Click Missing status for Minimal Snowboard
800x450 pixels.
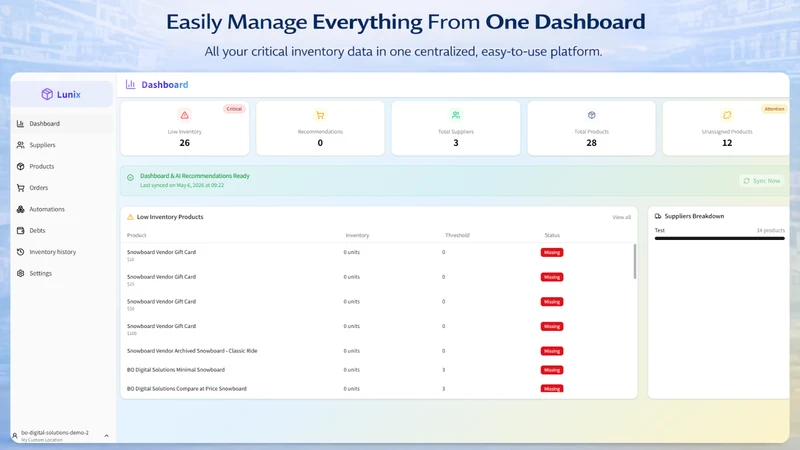pyautogui.click(x=552, y=370)
